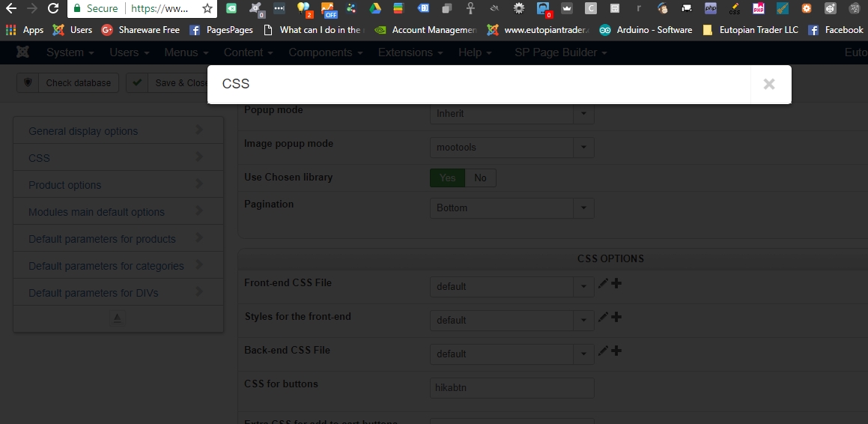
Task: Open the pencil CSS extension icon
Action: click(735, 8)
